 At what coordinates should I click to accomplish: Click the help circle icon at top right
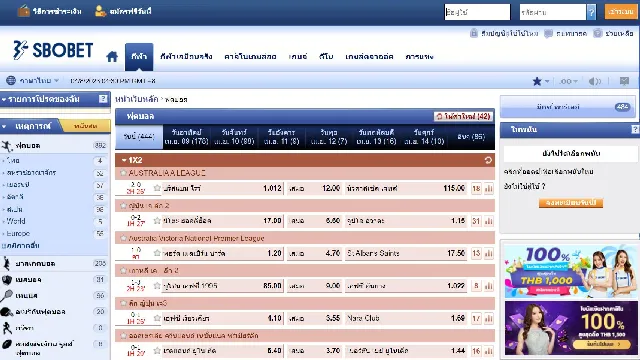(598, 33)
